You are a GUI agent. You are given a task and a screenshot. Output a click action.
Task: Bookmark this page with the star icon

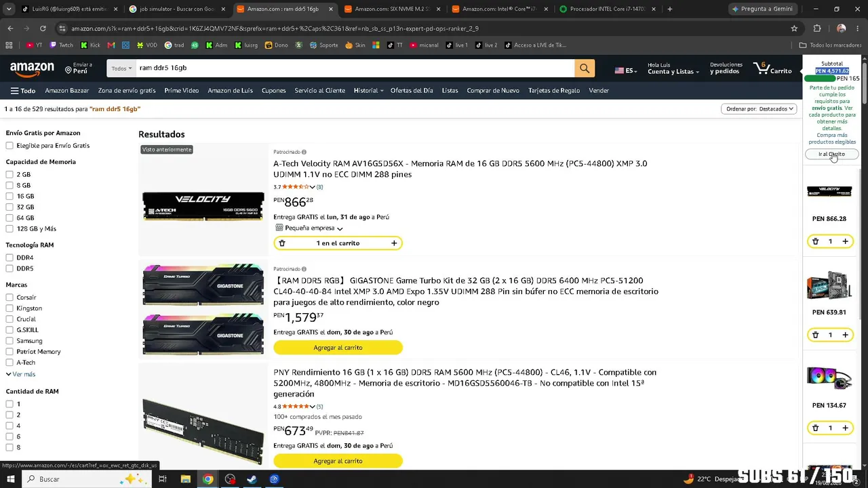click(x=794, y=28)
